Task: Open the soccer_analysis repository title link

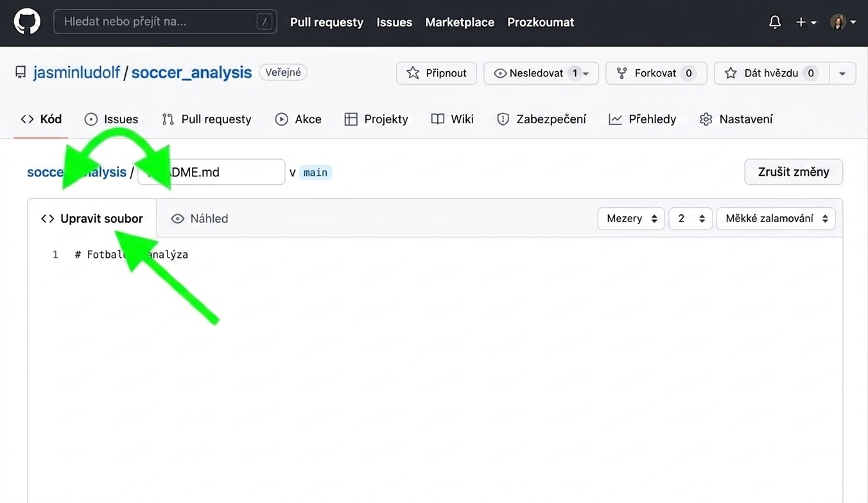Action: pyautogui.click(x=191, y=72)
